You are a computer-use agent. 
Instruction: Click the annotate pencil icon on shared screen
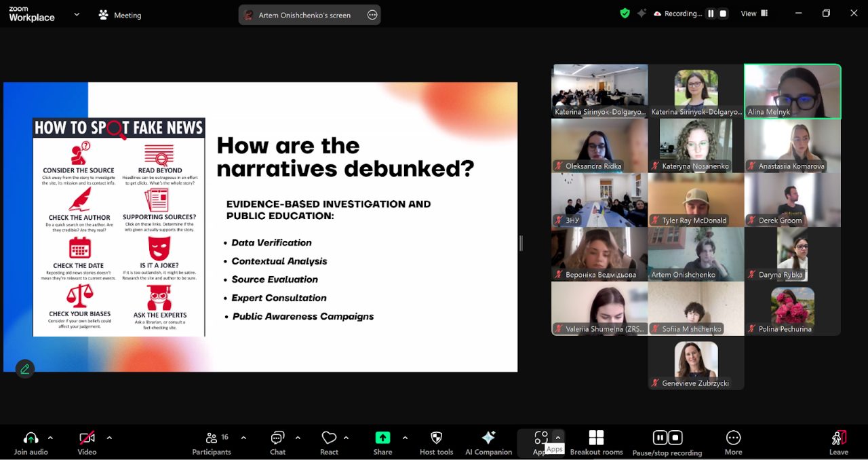coord(25,368)
